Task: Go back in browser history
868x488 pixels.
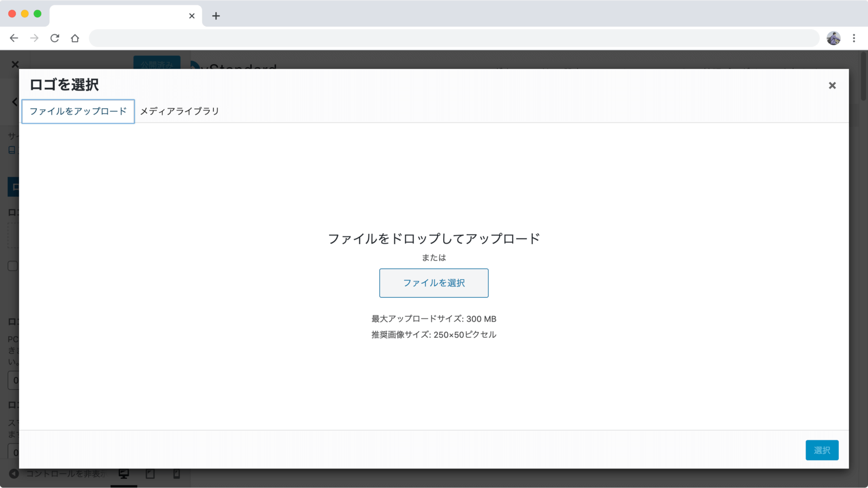Action: [14, 38]
